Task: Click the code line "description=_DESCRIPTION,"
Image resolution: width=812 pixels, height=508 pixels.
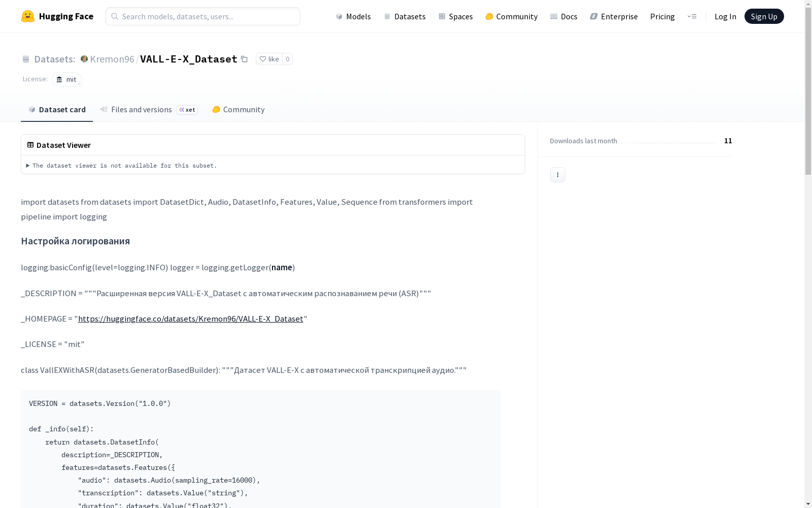Action: pos(112,455)
